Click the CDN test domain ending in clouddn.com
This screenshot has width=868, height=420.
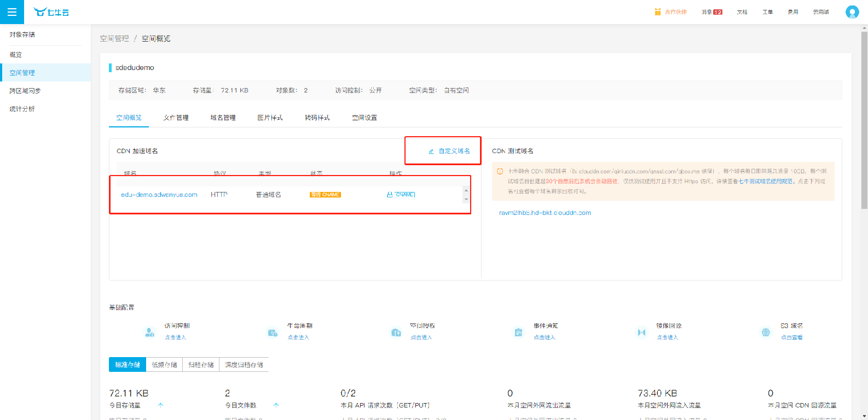[x=545, y=213]
